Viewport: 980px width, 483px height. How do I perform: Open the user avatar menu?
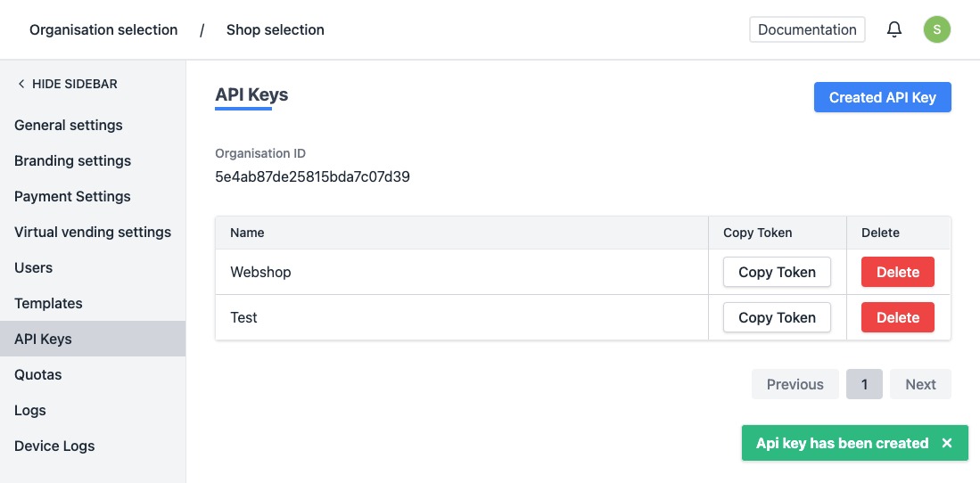[936, 29]
